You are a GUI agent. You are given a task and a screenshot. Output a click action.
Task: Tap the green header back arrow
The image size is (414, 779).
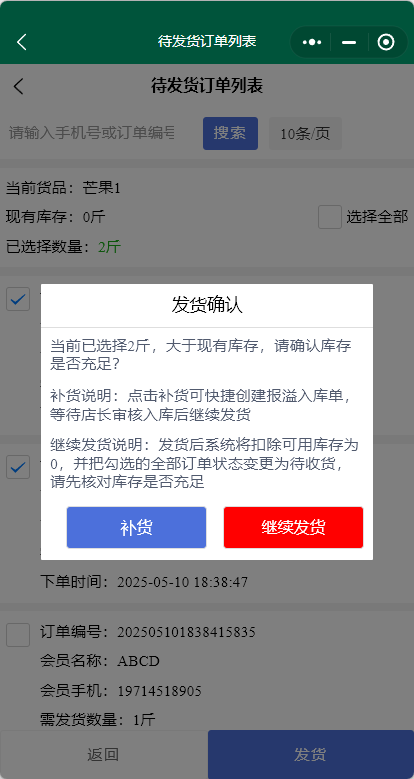pyautogui.click(x=21, y=42)
